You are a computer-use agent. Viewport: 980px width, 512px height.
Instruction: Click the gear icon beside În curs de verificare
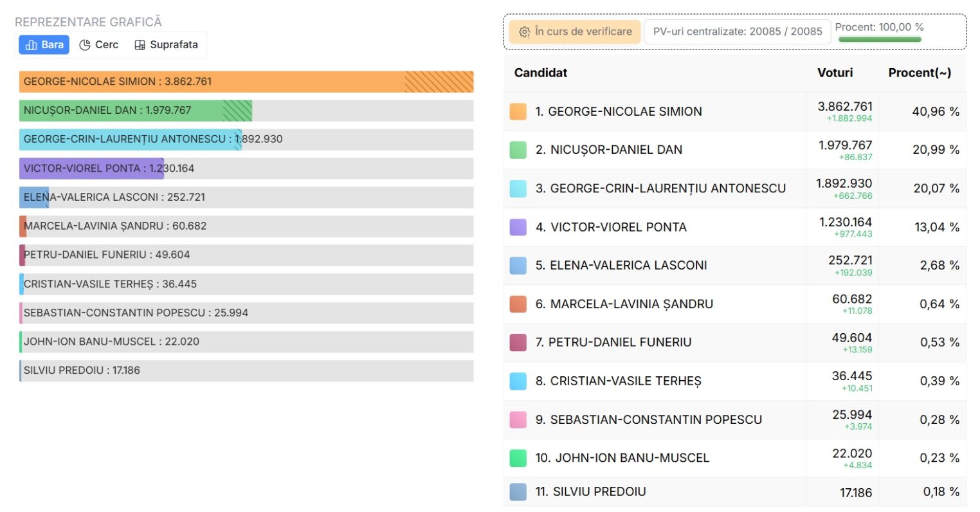pos(524,32)
